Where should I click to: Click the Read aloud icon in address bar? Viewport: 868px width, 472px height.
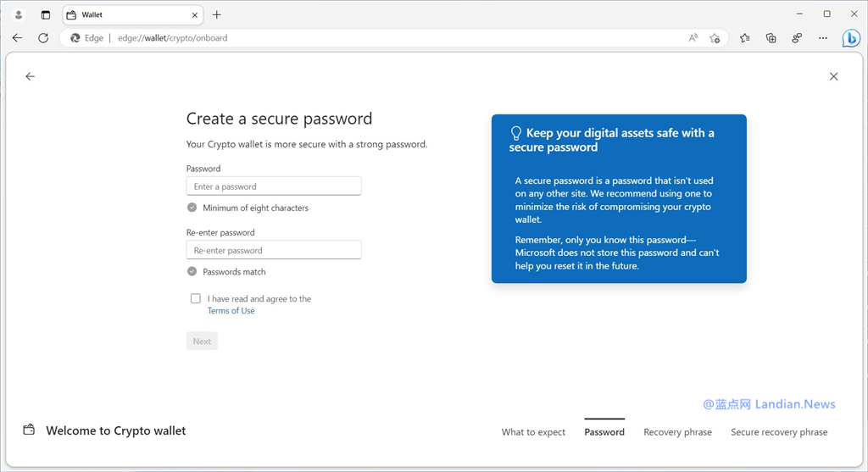(x=693, y=38)
